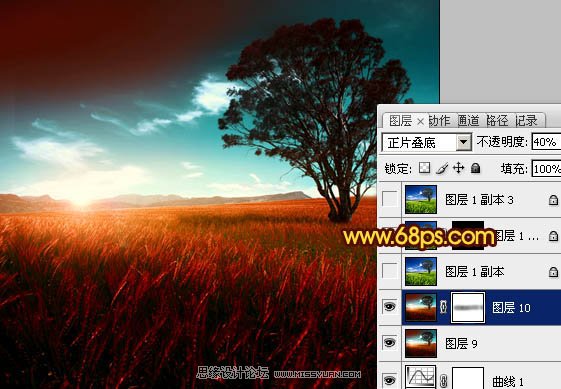Toggle lock image pixels brush icon

(x=442, y=168)
